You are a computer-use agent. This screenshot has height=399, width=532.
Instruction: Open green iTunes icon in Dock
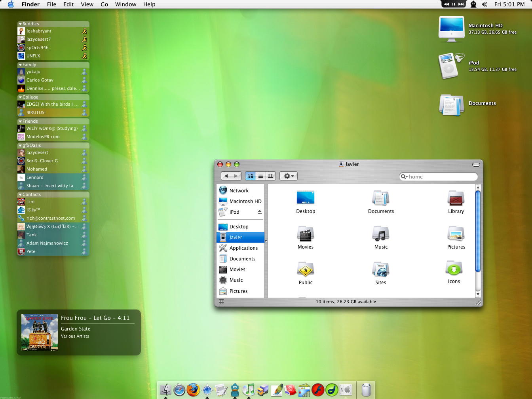point(249,390)
